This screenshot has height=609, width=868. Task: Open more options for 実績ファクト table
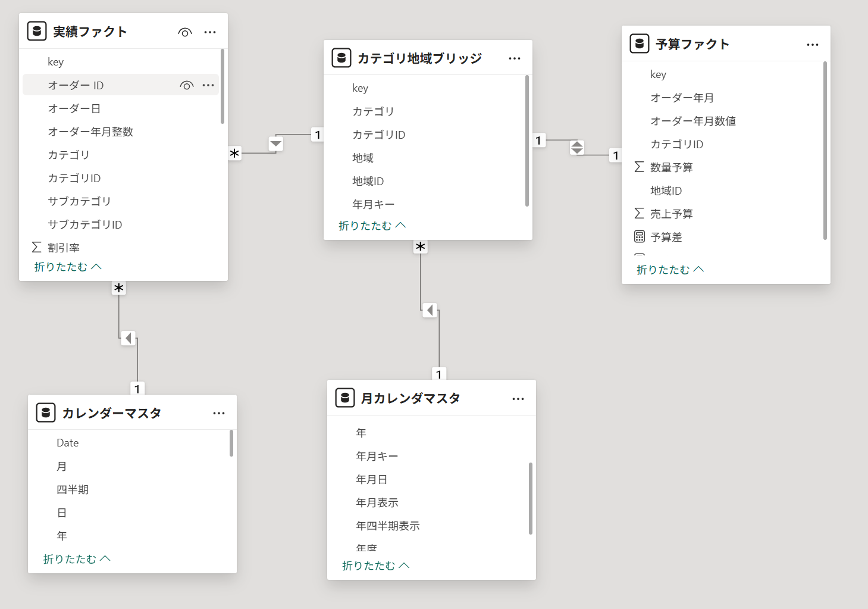(x=210, y=32)
